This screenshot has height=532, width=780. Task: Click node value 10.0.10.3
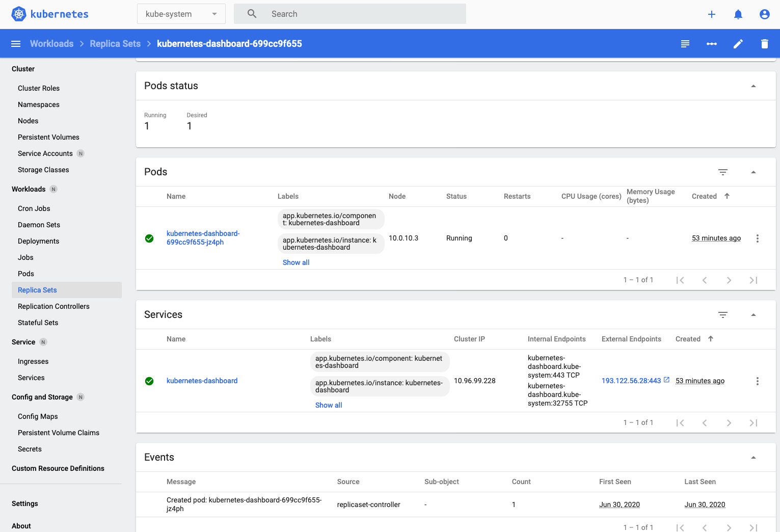click(x=404, y=238)
